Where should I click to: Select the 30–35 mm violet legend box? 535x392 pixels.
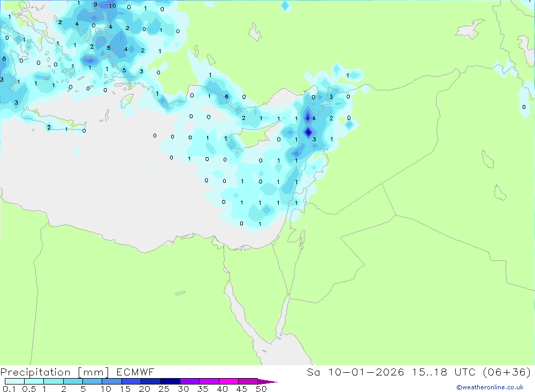click(190, 381)
